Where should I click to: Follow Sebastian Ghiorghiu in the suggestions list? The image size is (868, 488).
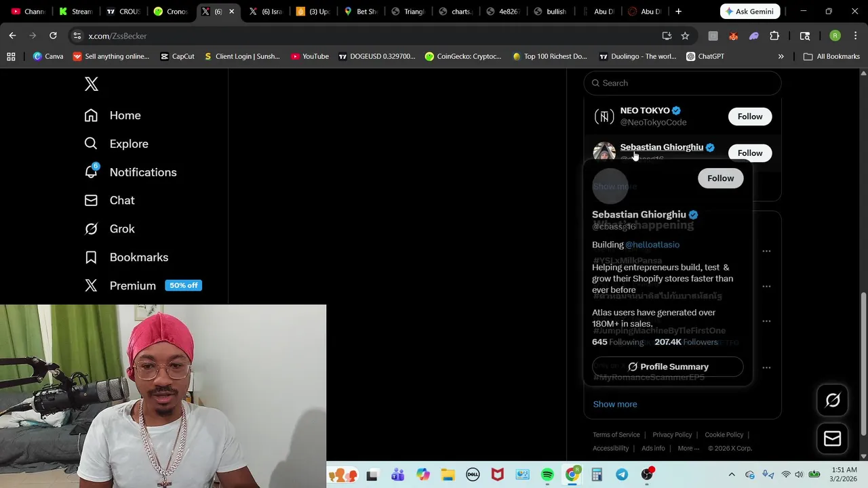pos(750,153)
